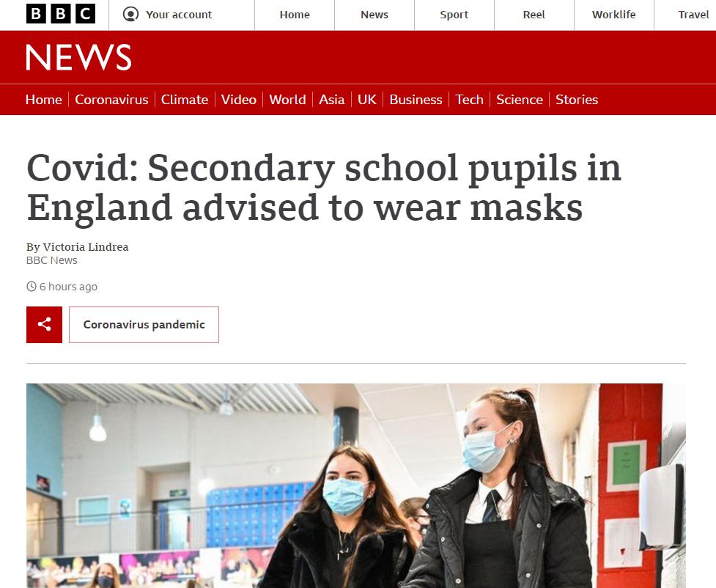Open Travel in top navigation

[x=693, y=15]
